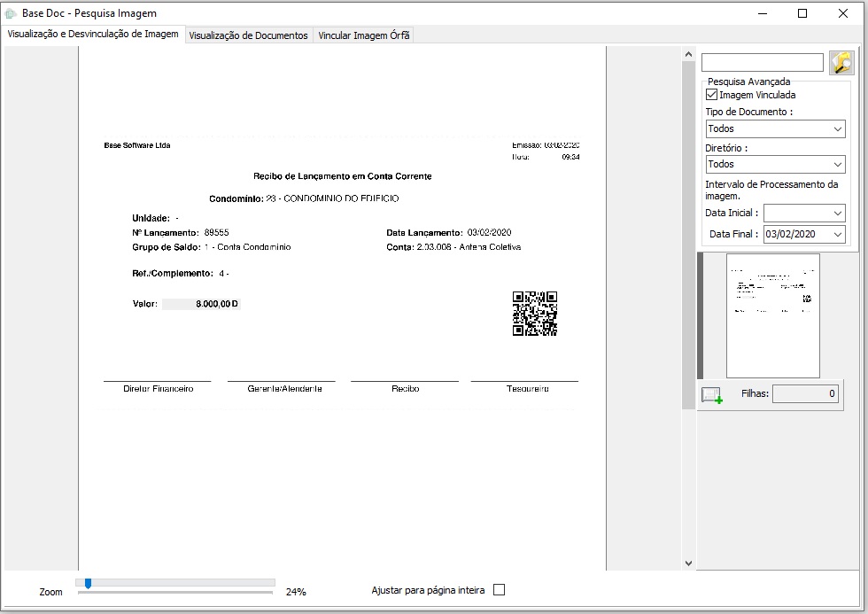Click the 24% zoom value
Viewport: 868px width, 614px height.
296,592
